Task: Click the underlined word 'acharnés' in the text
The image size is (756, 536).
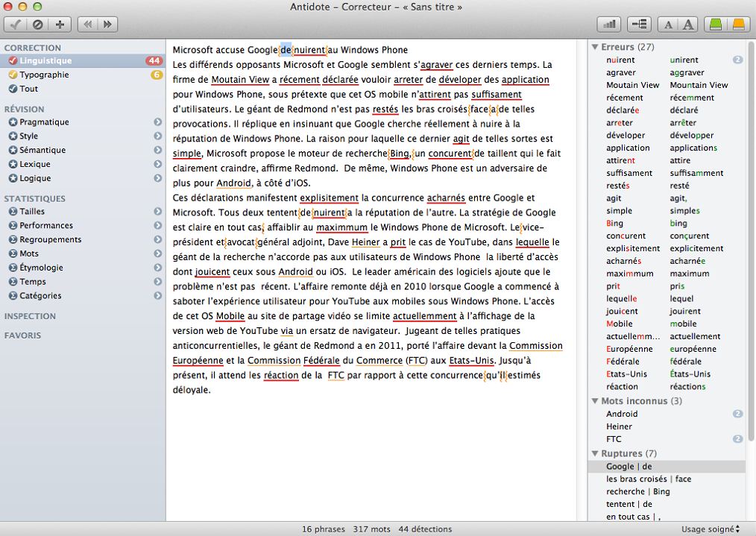Action: pos(446,198)
